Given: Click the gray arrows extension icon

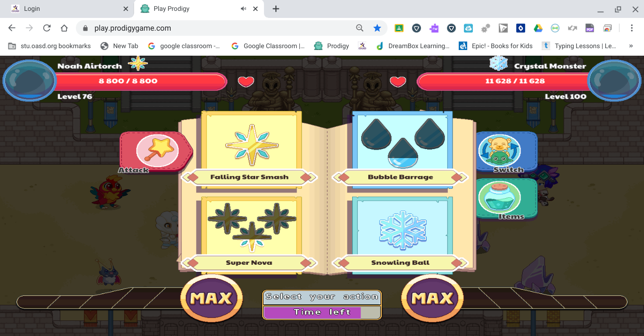Looking at the screenshot, I should tap(572, 28).
